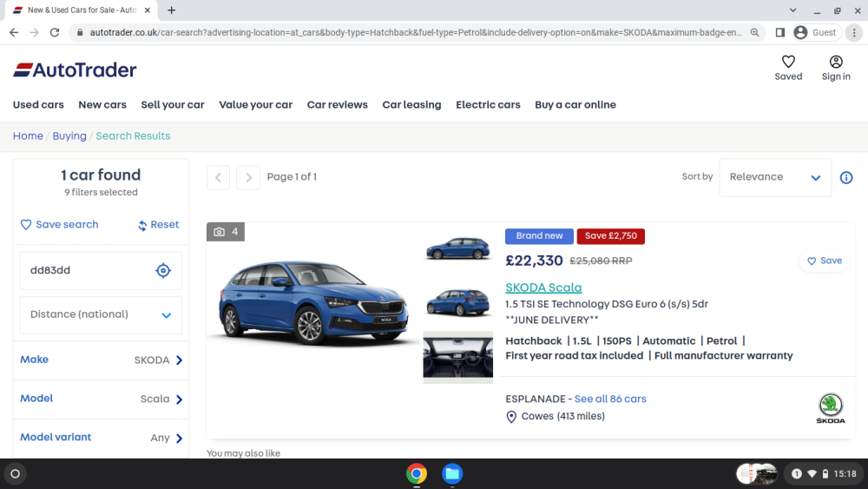The image size is (868, 489).
Task: Open Car leasing menu
Action: [411, 105]
